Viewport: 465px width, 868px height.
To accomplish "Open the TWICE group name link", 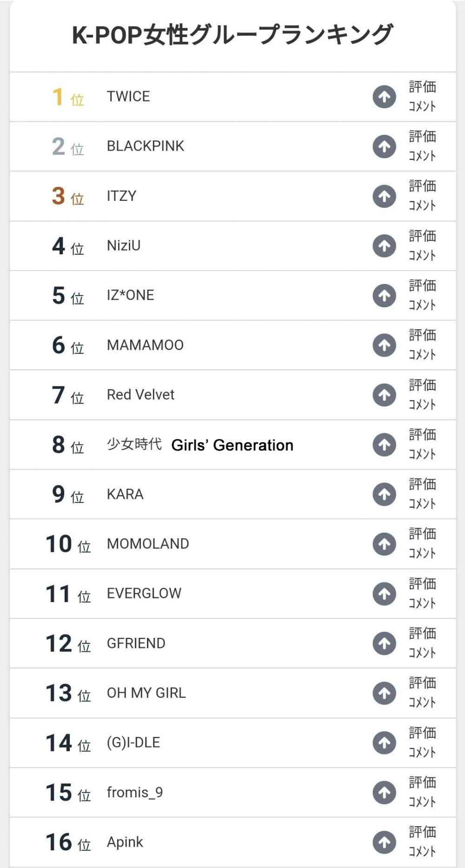I will pos(128,96).
